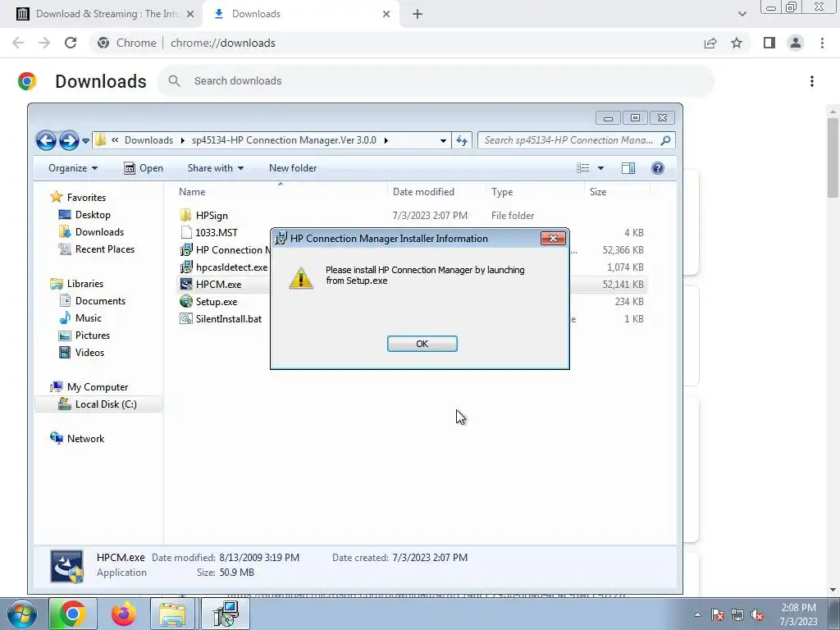This screenshot has height=630, width=840.
Task: Select My Computer in the navigation pane
Action: pos(89,387)
